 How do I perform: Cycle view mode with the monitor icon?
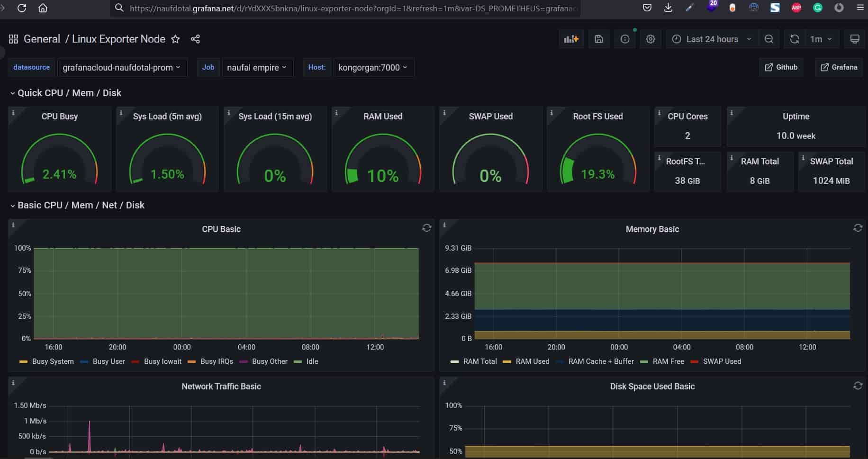pyautogui.click(x=855, y=39)
